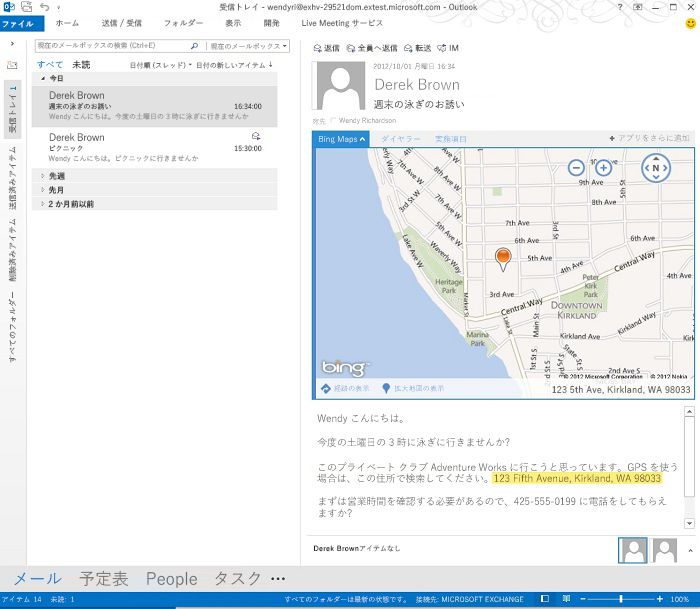Click the first people pane contact photo
The height and width of the screenshot is (609, 700).
coord(633,550)
